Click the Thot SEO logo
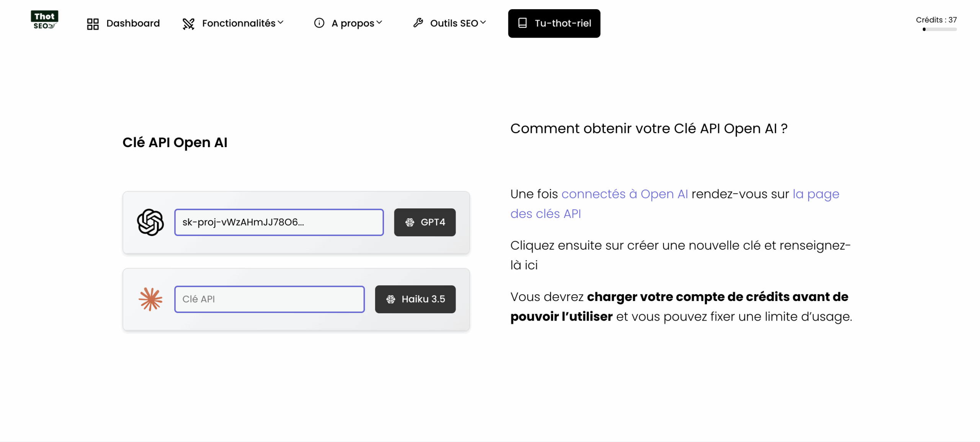Screen dimensions: 980x442 [x=44, y=20]
